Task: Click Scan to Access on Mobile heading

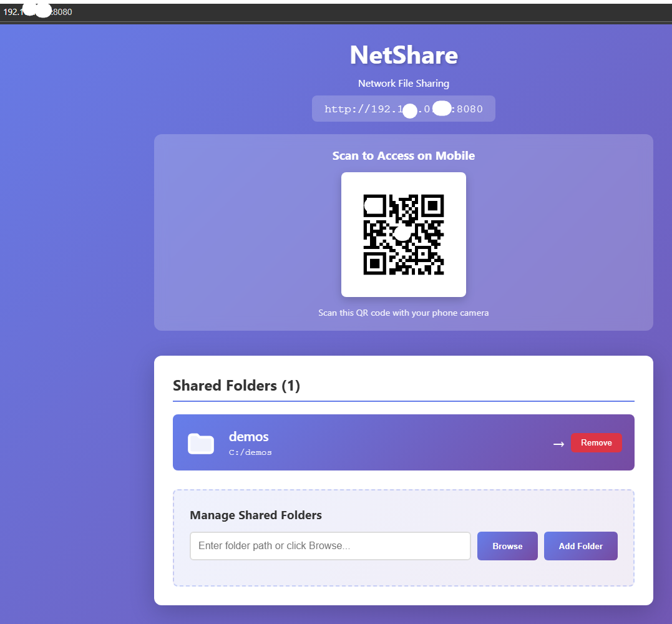Action: click(403, 155)
